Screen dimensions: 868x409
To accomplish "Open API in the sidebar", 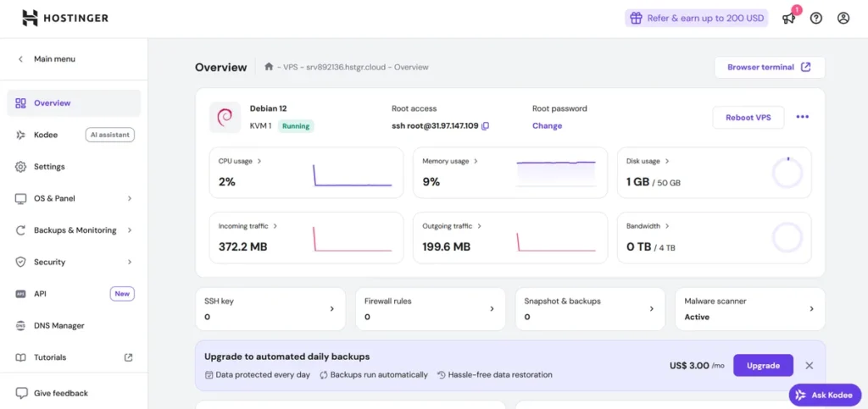I will click(x=74, y=294).
